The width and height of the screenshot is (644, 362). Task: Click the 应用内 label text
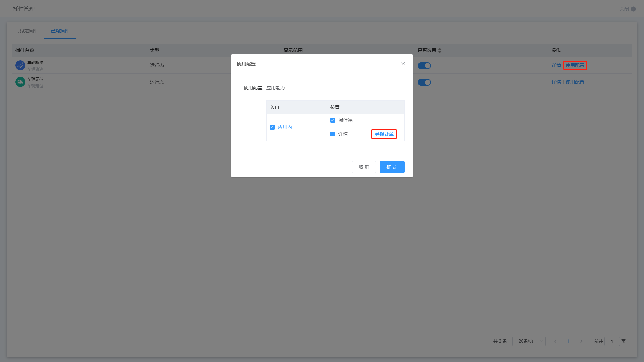[x=285, y=127]
